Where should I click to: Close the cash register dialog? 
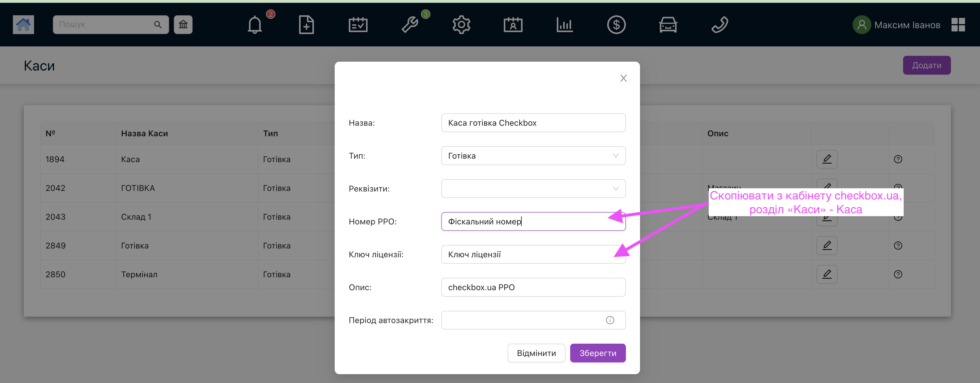[x=623, y=78]
